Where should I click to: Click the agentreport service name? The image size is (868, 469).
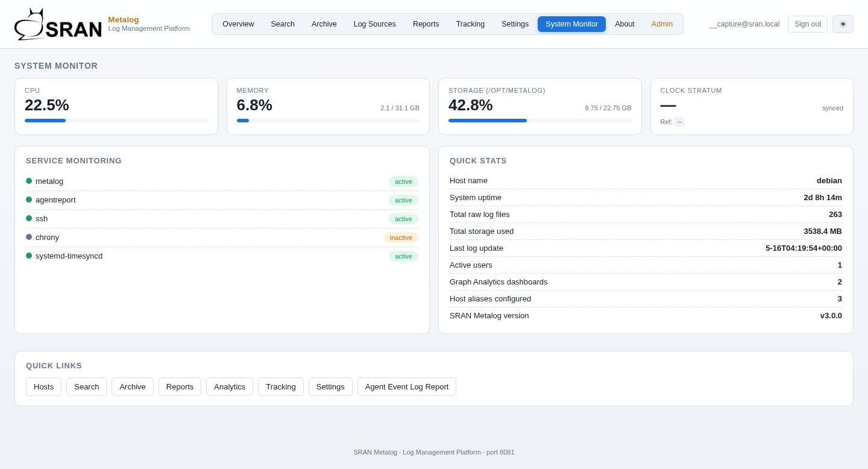point(55,200)
